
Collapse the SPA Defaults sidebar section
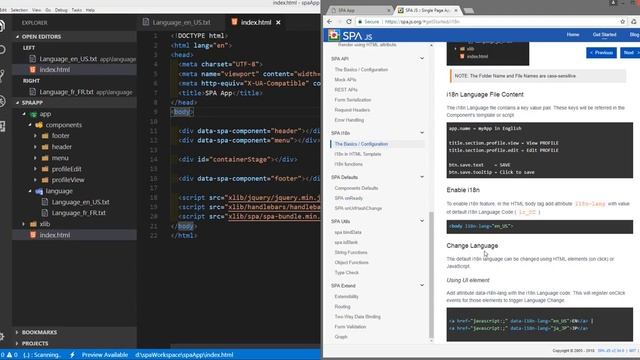pos(422,177)
